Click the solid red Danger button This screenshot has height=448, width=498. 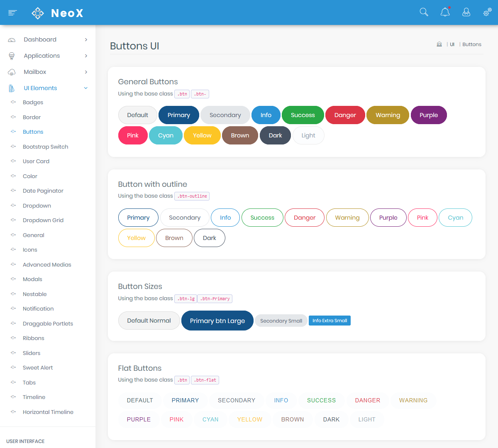point(345,115)
